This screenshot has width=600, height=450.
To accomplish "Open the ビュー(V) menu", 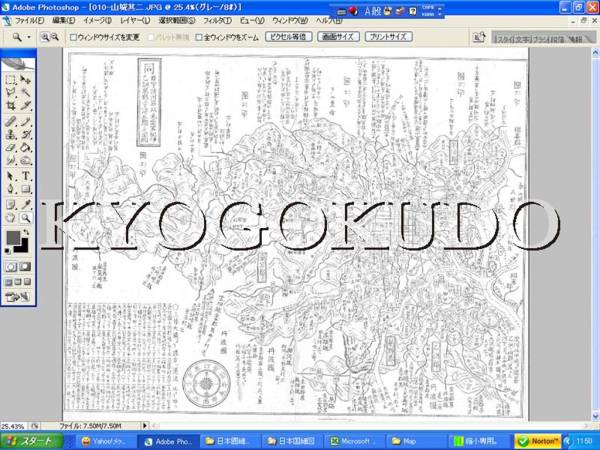I will coord(252,21).
